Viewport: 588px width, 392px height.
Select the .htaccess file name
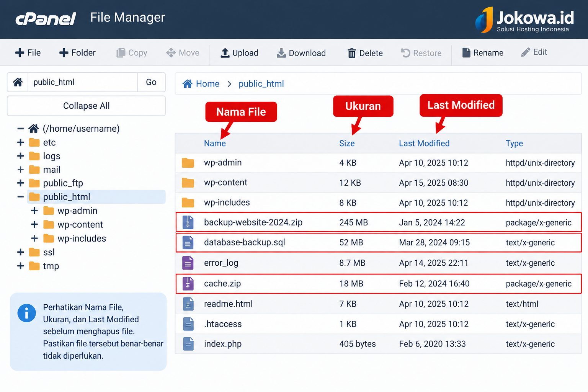click(x=223, y=324)
